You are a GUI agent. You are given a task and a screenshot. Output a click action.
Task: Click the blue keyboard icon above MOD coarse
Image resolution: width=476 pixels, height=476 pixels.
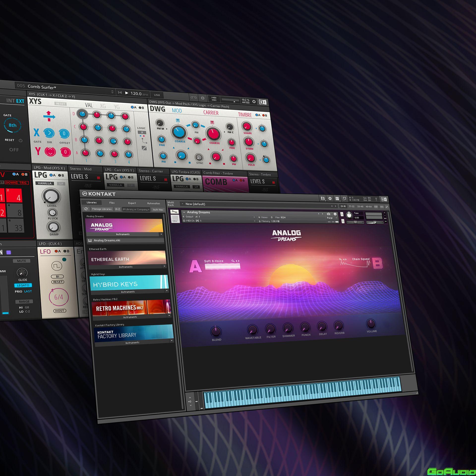tap(178, 120)
